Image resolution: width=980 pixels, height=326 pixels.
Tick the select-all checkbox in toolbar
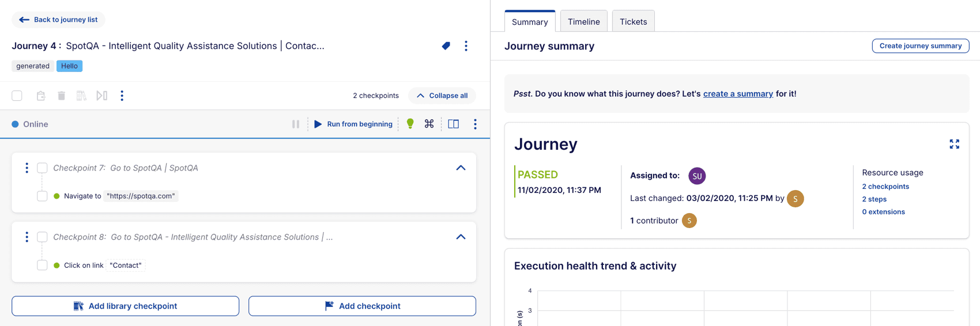(x=17, y=96)
